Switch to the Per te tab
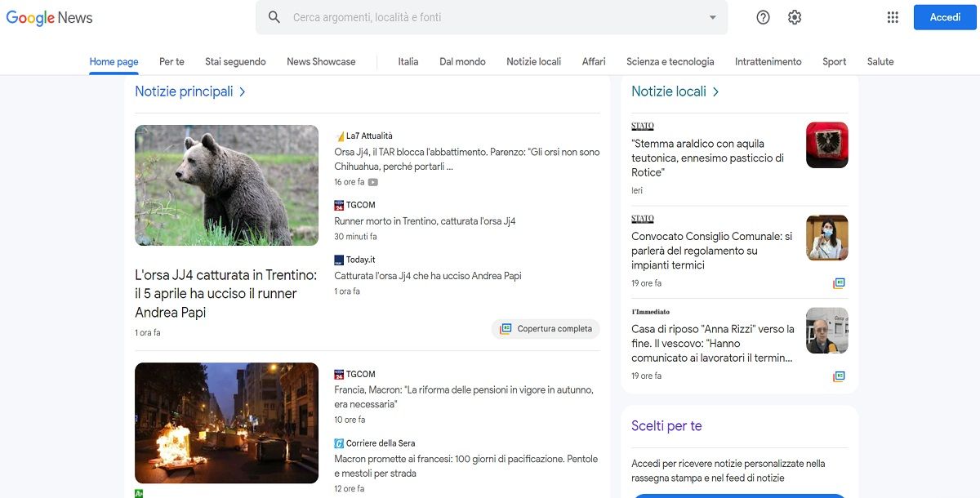The image size is (980, 498). [171, 61]
